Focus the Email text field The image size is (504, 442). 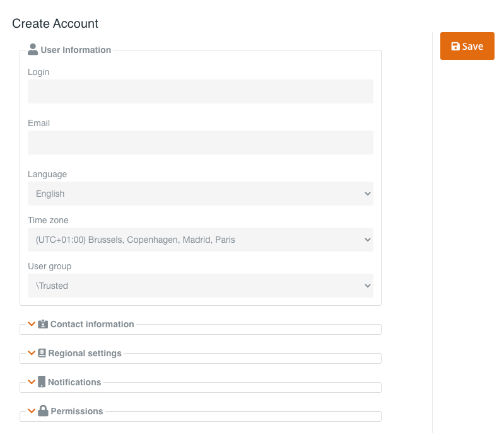click(200, 142)
